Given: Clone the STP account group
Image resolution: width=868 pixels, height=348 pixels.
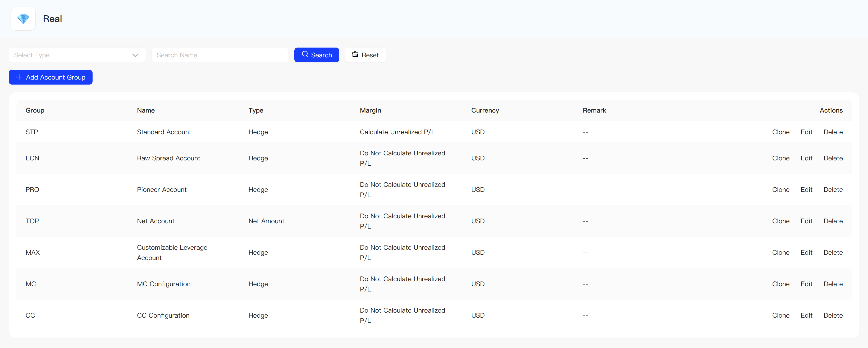Looking at the screenshot, I should [x=781, y=132].
